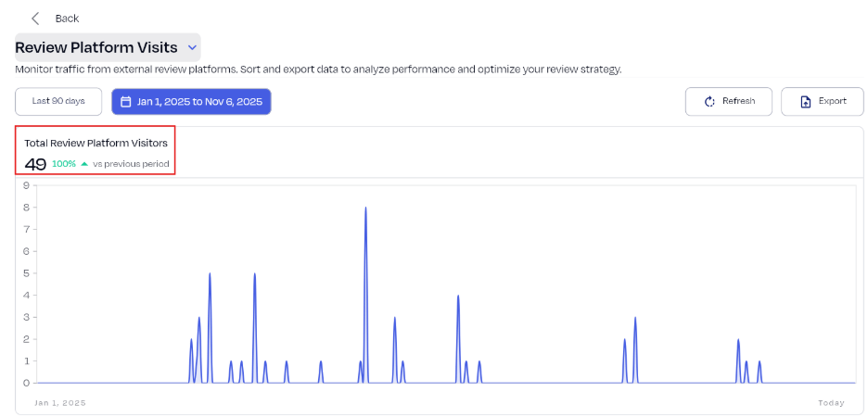Viewport: 868px width, 417px height.
Task: Click the Jan 1, 2025 axis label
Action: [60, 403]
